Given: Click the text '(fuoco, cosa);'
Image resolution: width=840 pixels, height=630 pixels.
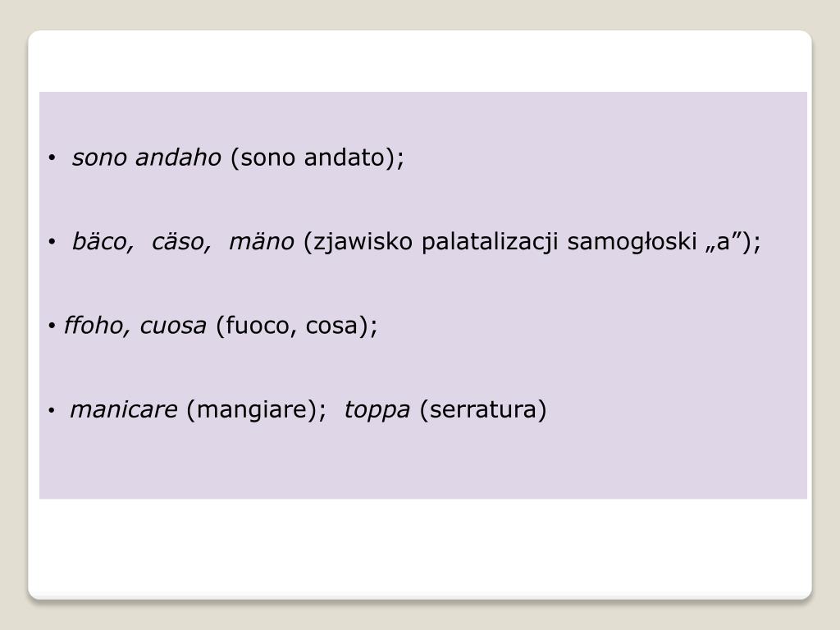Looking at the screenshot, I should 297,326.
